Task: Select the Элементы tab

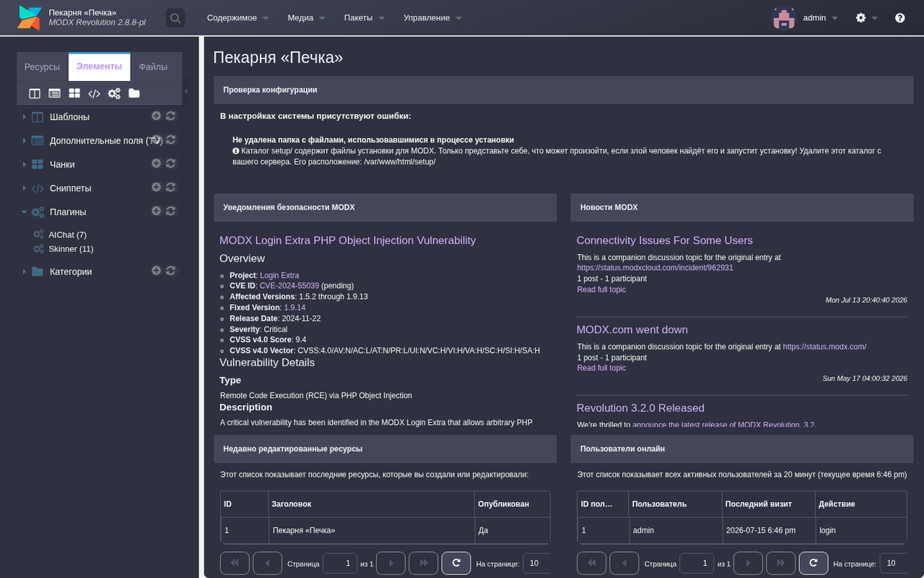Action: [x=100, y=66]
